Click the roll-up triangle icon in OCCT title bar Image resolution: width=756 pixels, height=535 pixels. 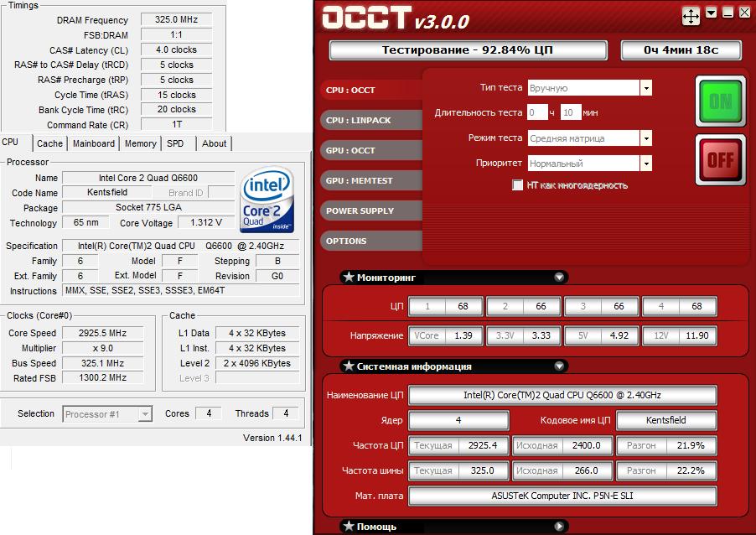coord(712,13)
